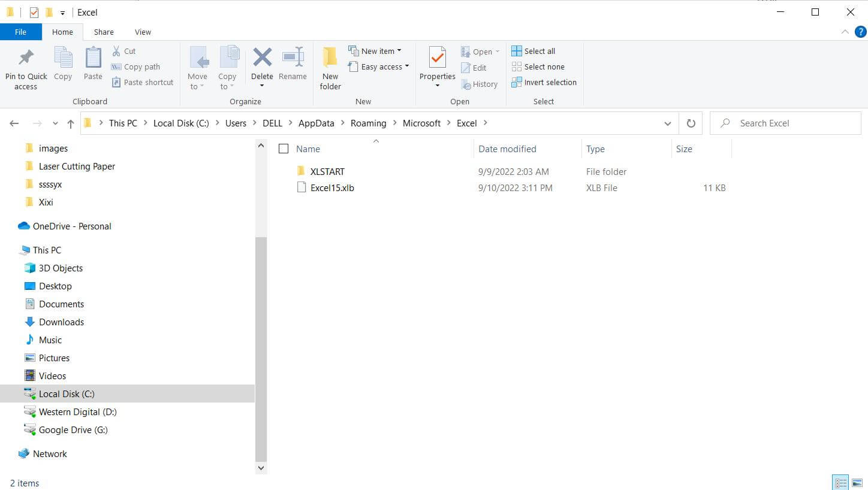Open Downloads in navigation pane
The image size is (868, 490).
tap(61, 322)
